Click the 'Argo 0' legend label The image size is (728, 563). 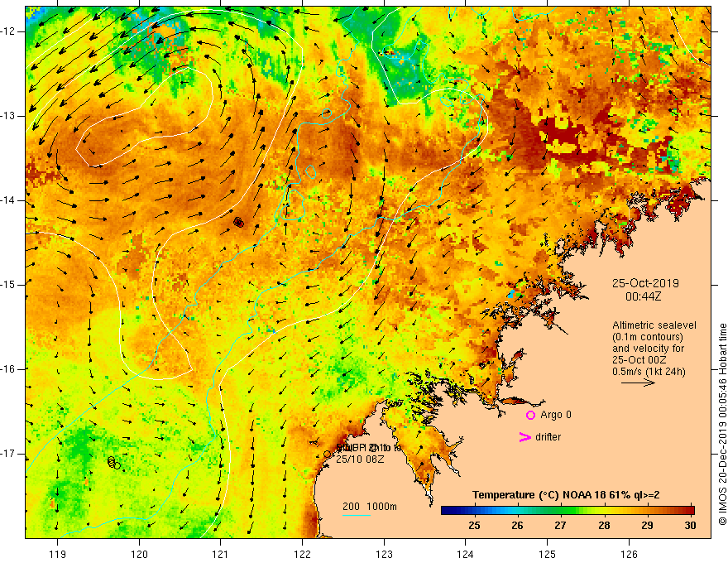tap(556, 415)
